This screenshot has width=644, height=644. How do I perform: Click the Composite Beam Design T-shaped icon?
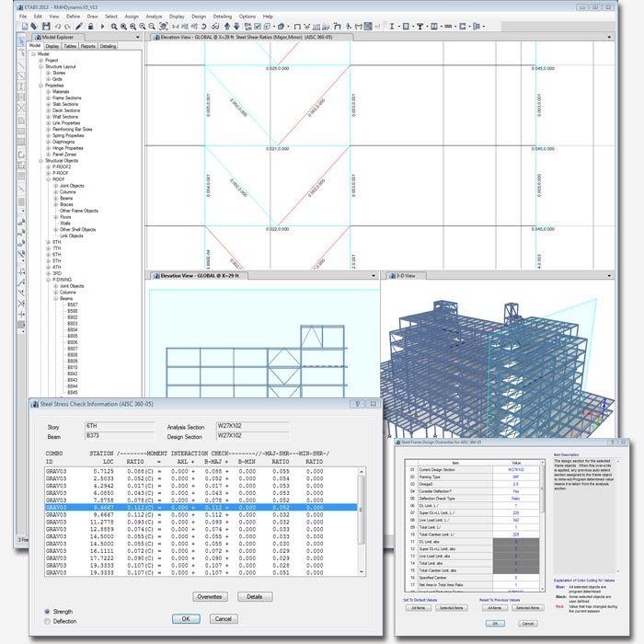click(x=420, y=27)
